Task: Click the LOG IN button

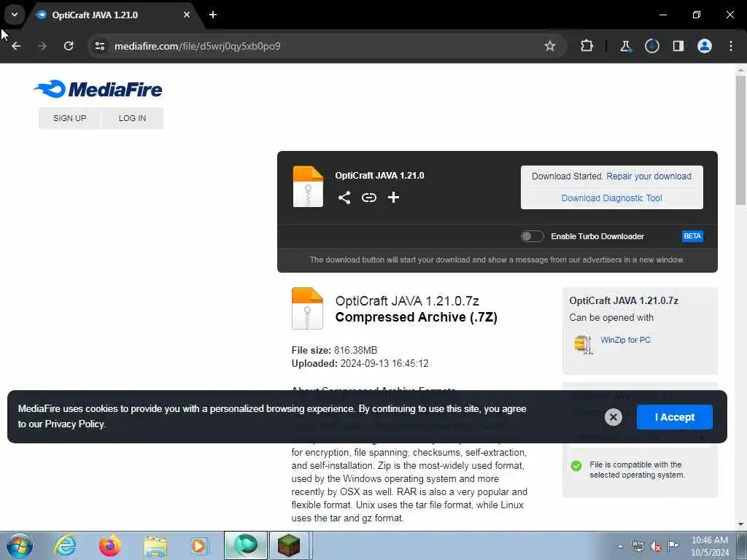Action: (x=133, y=118)
